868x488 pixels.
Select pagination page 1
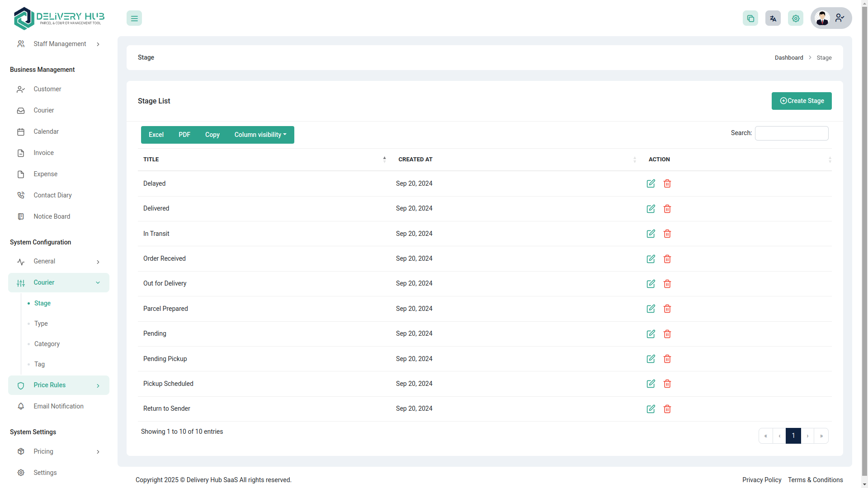793,436
